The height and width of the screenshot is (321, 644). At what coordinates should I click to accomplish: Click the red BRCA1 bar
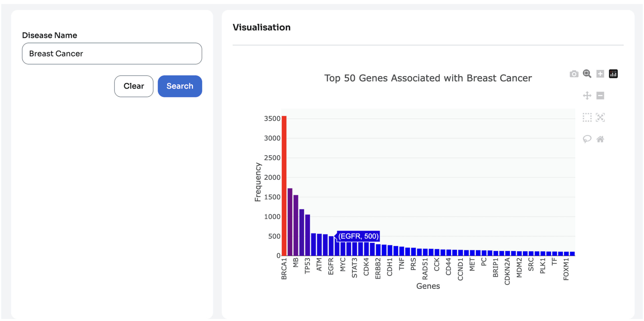284,186
